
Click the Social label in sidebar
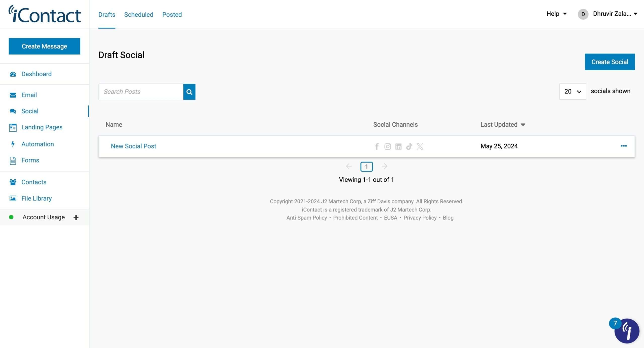point(30,111)
